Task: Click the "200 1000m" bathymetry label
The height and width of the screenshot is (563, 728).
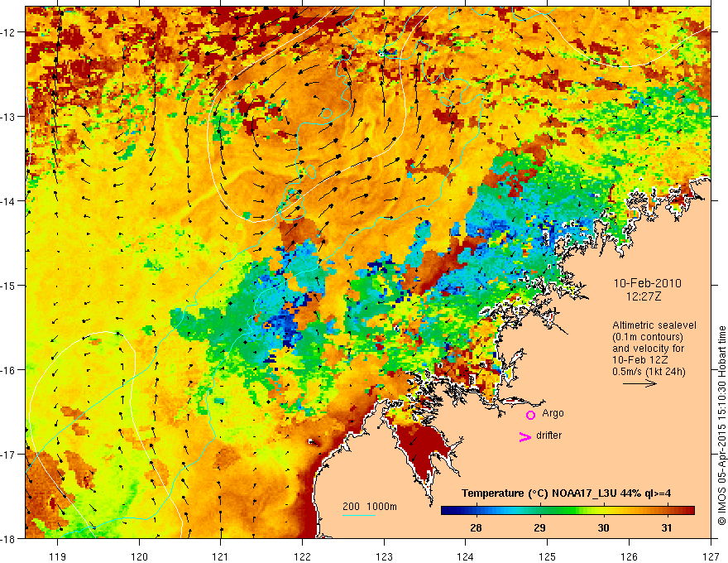Action: pyautogui.click(x=370, y=507)
